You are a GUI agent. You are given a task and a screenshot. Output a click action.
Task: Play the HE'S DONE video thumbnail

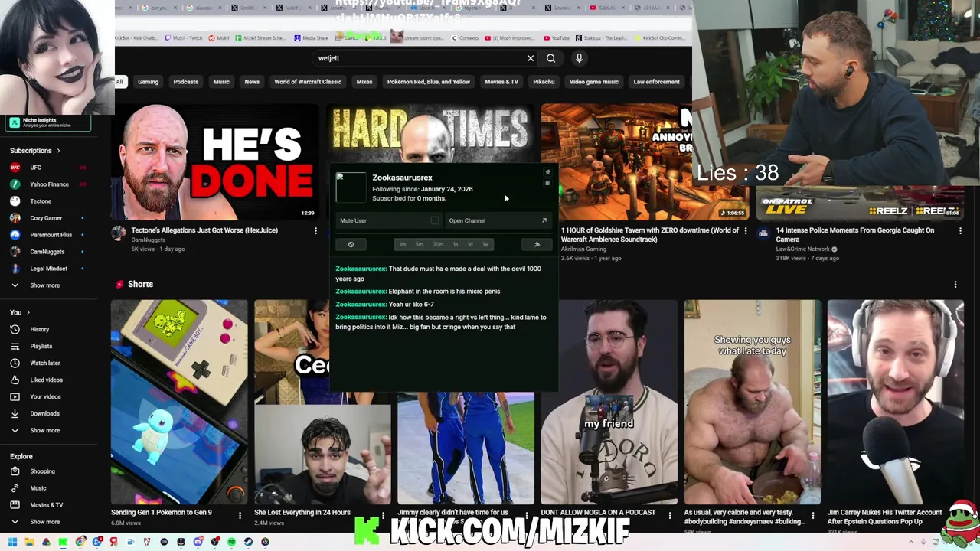click(x=215, y=161)
